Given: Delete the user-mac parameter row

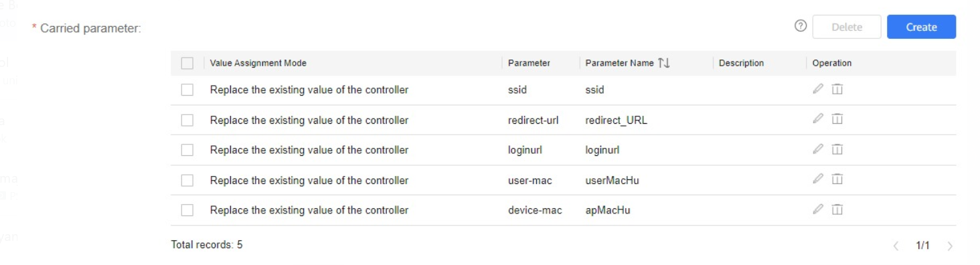Looking at the screenshot, I should click(x=837, y=179).
